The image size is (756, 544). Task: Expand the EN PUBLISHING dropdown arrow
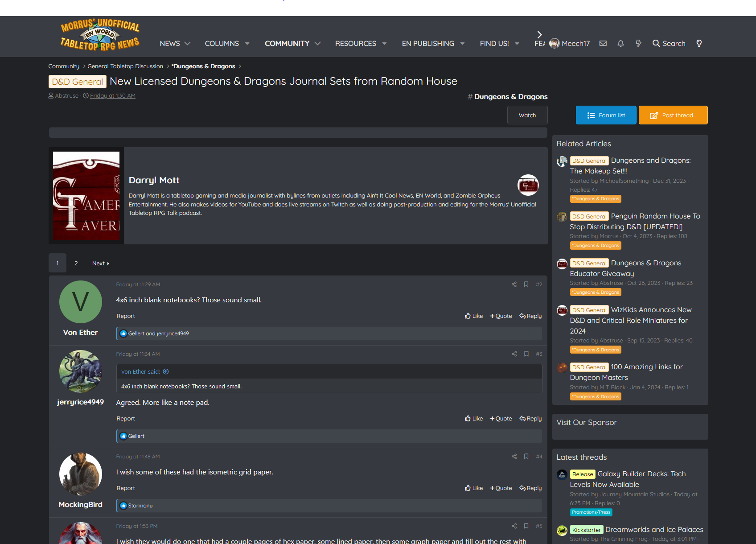click(x=462, y=44)
